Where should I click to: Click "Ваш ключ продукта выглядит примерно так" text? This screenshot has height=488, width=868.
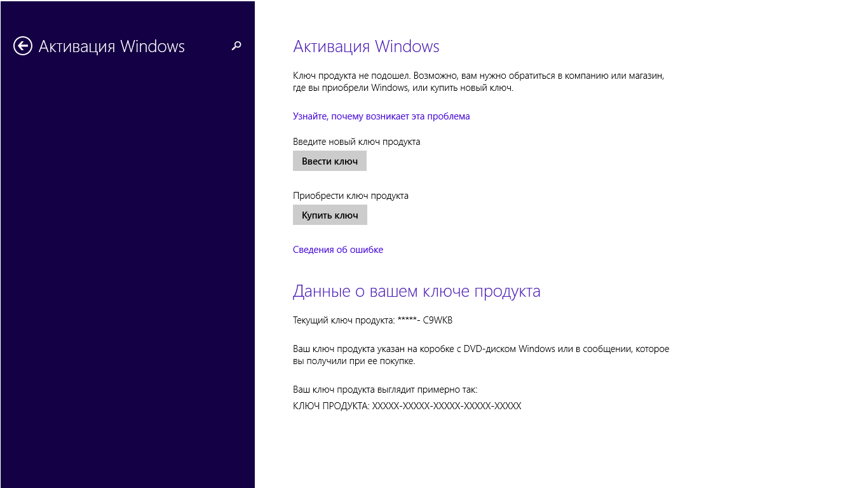click(x=385, y=390)
